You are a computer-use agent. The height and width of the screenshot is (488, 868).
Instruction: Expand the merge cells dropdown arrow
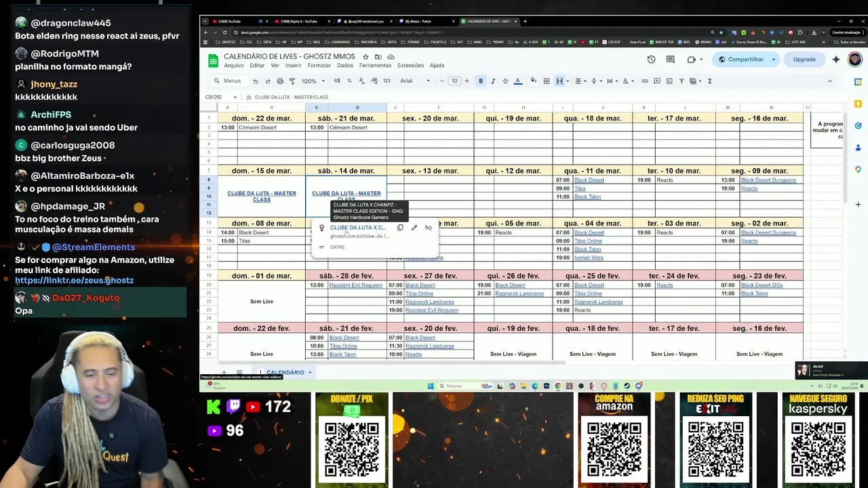(568, 81)
